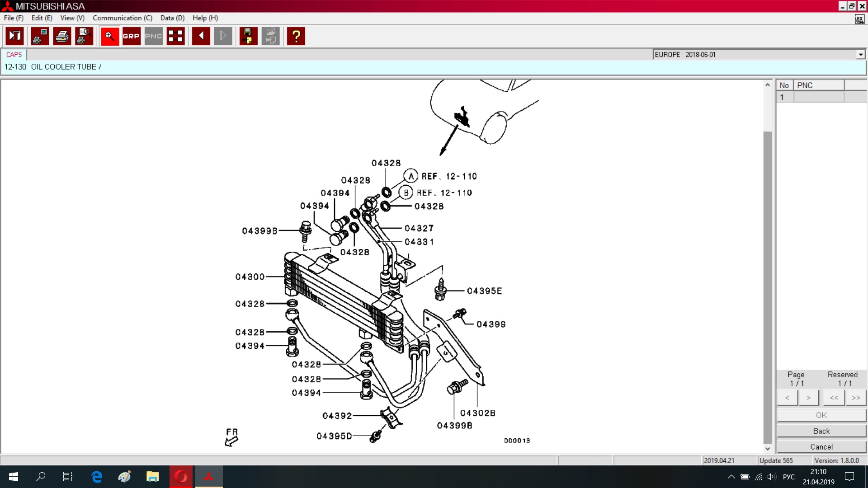Image resolution: width=868 pixels, height=488 pixels.
Task: Click the printer toolbar icon
Action: click(x=62, y=36)
